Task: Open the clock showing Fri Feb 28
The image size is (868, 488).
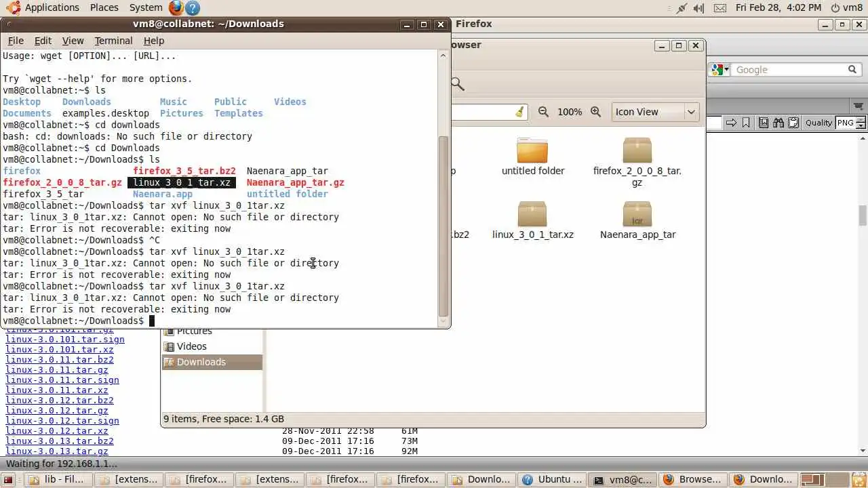Action: pyautogui.click(x=778, y=7)
